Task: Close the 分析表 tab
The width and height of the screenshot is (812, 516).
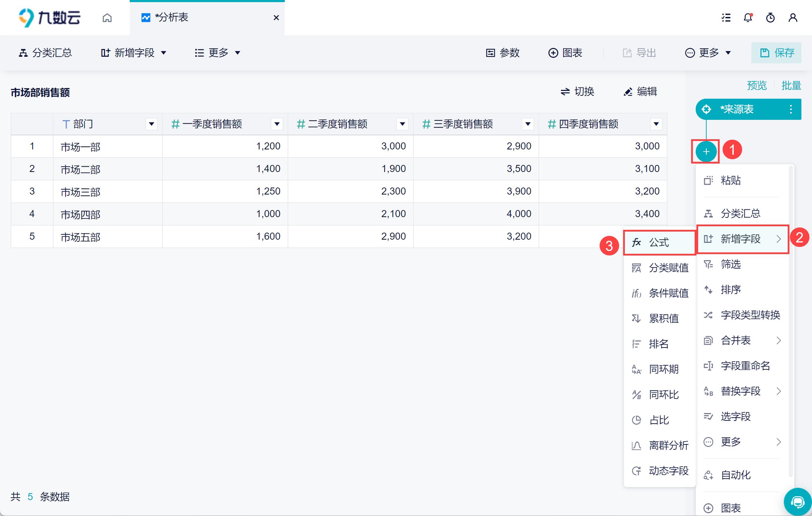Action: click(x=276, y=18)
